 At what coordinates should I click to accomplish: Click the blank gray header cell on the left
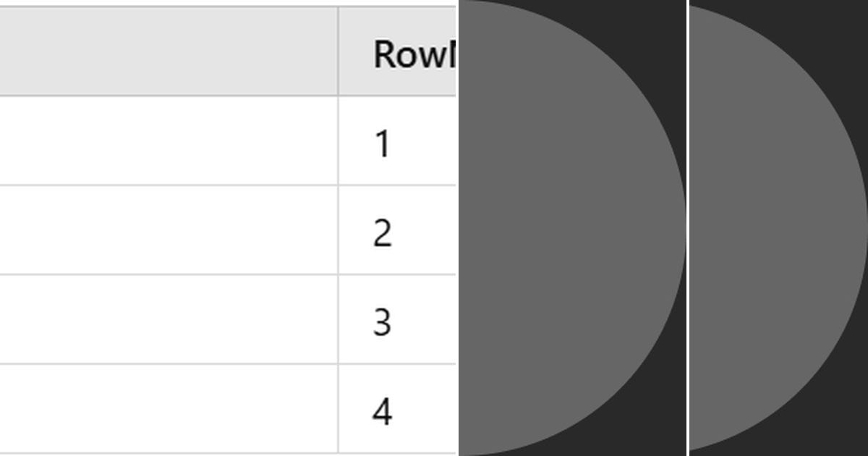(x=169, y=51)
